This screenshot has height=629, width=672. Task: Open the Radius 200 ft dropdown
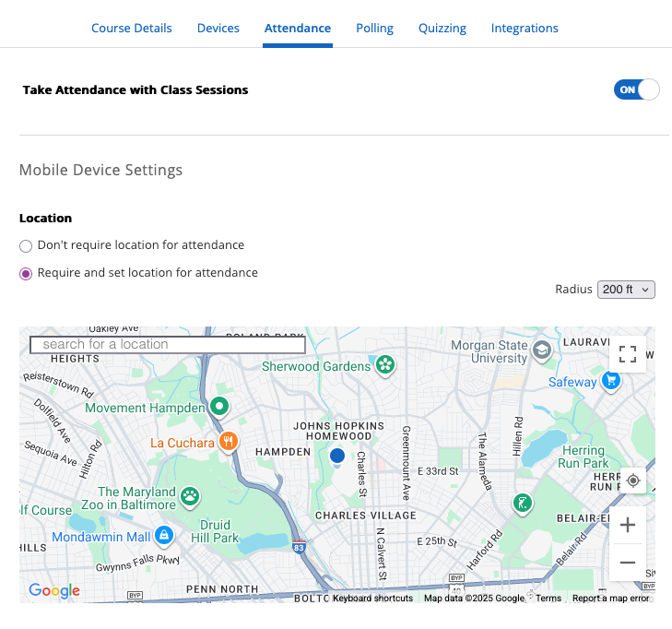click(x=626, y=290)
